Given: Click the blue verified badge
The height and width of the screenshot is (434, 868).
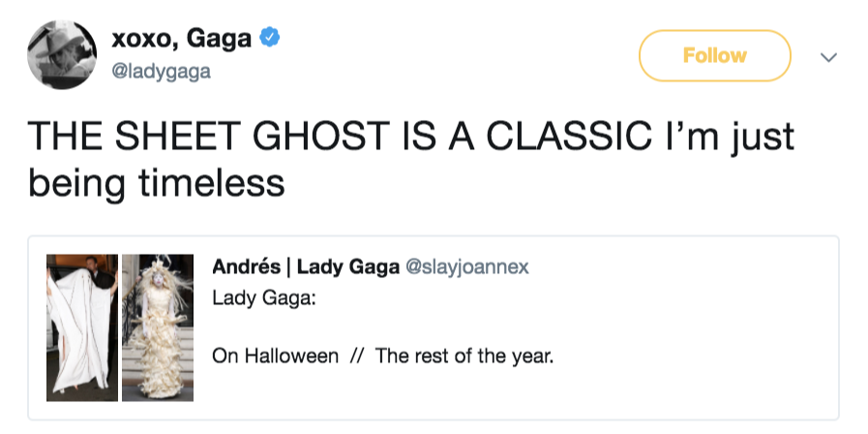Looking at the screenshot, I should click(x=273, y=39).
